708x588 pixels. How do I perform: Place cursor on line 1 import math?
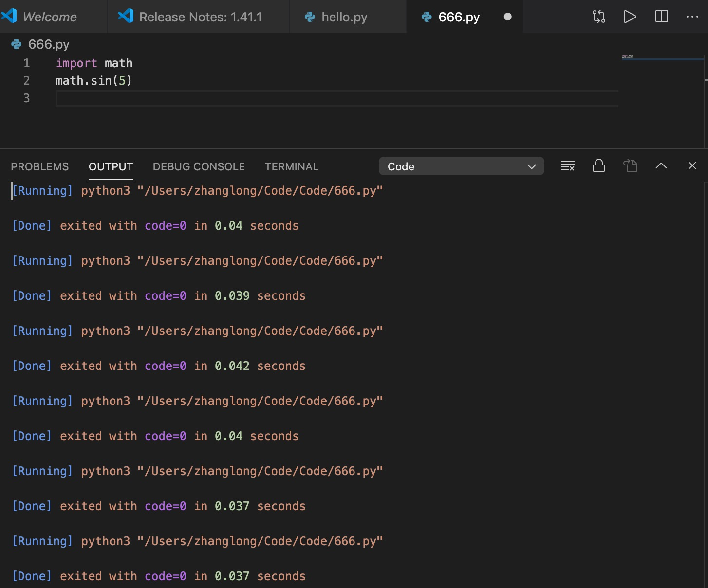94,63
